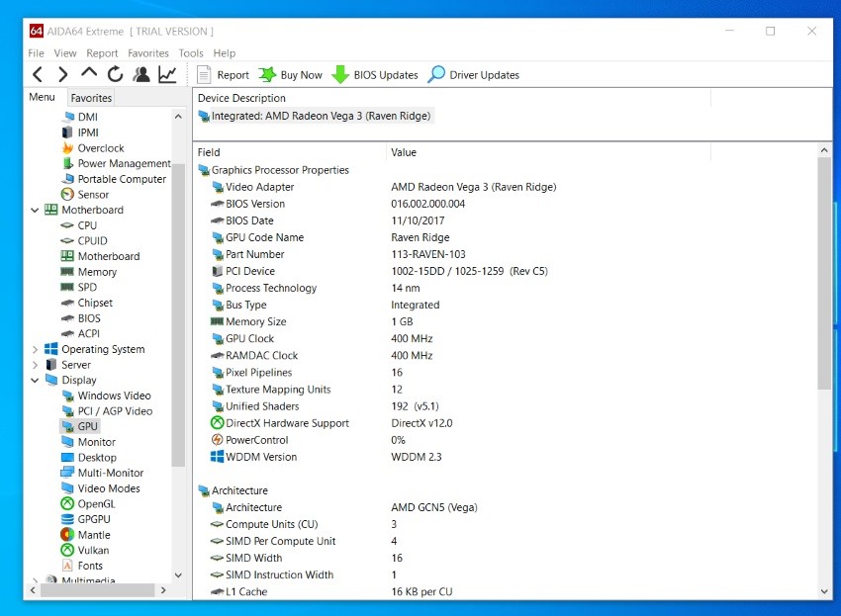Image resolution: width=841 pixels, height=616 pixels.
Task: Open the Overclock flame item
Action: pyautogui.click(x=92, y=148)
